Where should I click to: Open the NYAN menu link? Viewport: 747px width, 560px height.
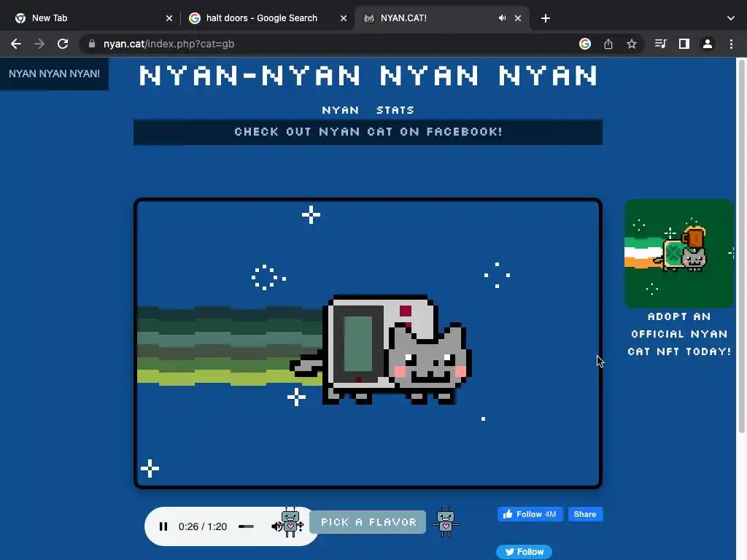[x=340, y=110]
